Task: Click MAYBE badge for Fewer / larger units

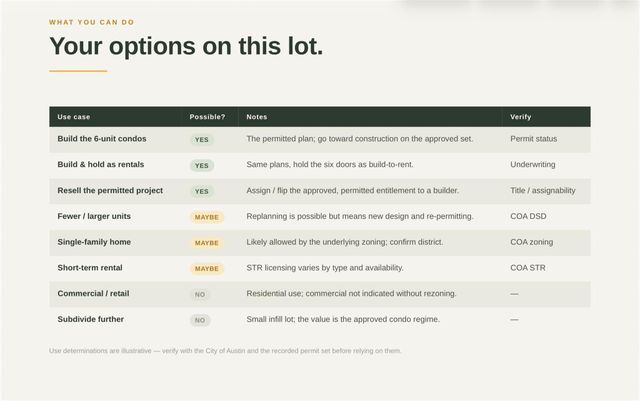Action: 207,217
